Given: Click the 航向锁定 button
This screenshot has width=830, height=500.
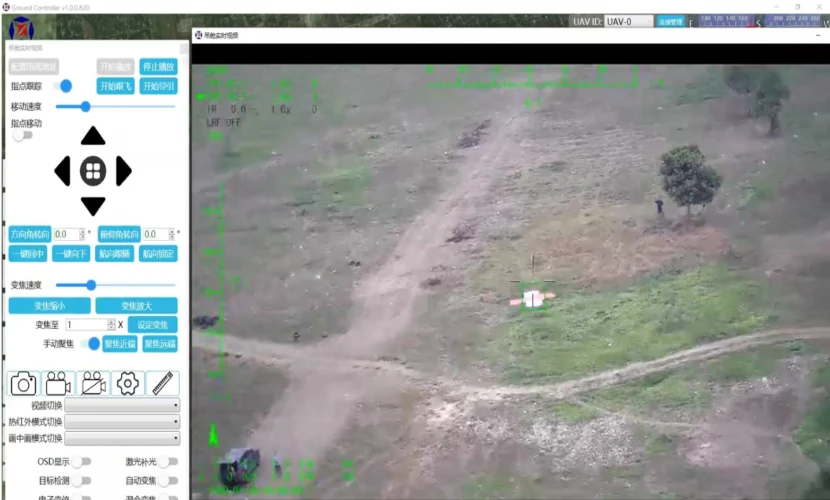Looking at the screenshot, I should tap(158, 254).
